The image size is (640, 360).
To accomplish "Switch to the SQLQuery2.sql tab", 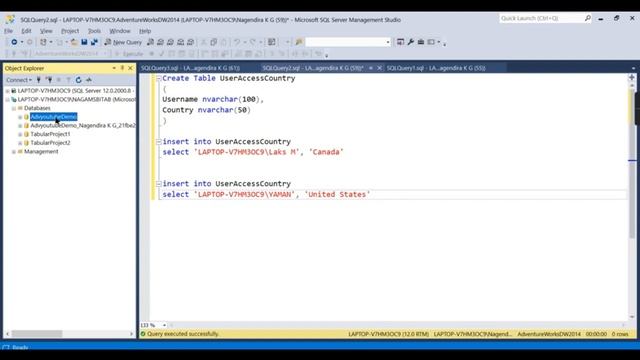I will pyautogui.click(x=313, y=68).
